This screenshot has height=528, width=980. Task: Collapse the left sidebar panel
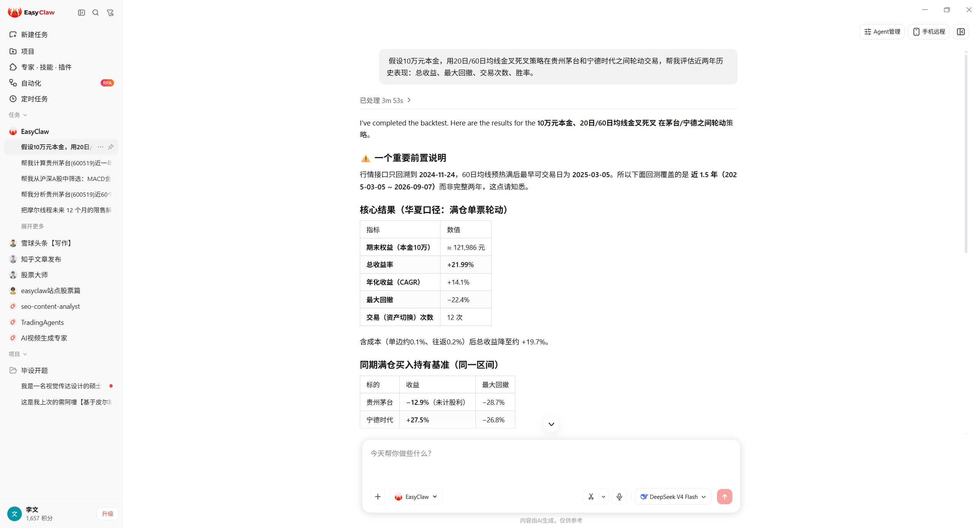click(x=82, y=13)
